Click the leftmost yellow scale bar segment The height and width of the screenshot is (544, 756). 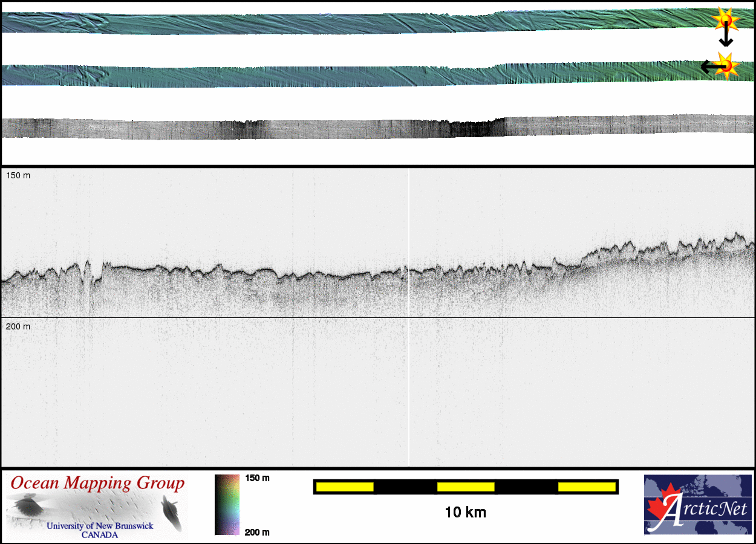pos(345,487)
